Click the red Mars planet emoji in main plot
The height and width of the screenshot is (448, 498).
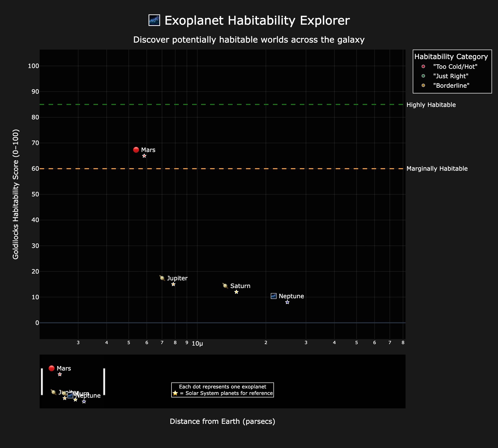[136, 150]
